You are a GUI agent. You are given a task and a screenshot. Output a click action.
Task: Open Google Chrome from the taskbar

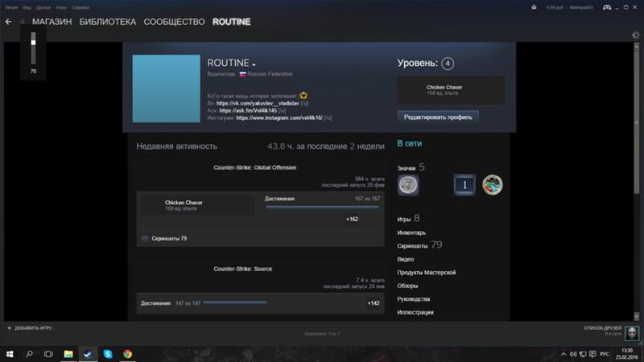click(x=127, y=354)
